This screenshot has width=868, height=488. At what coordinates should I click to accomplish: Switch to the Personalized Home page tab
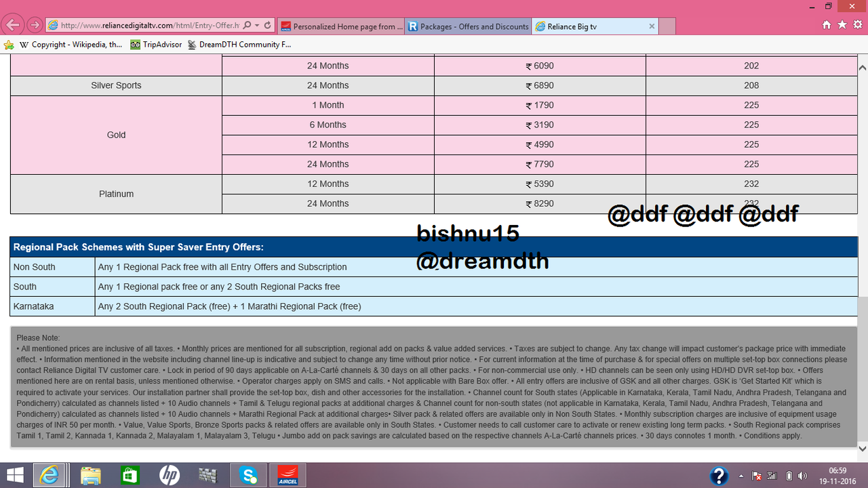click(x=340, y=26)
